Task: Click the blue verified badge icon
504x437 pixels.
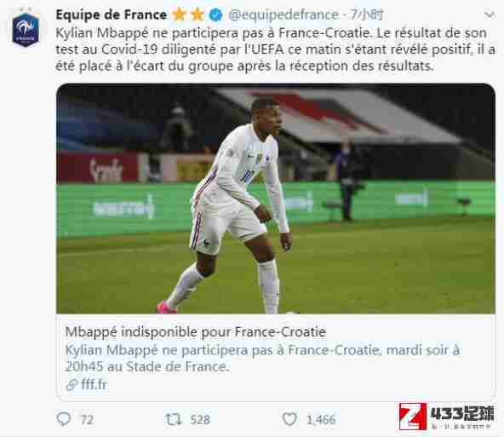Action: (x=215, y=14)
